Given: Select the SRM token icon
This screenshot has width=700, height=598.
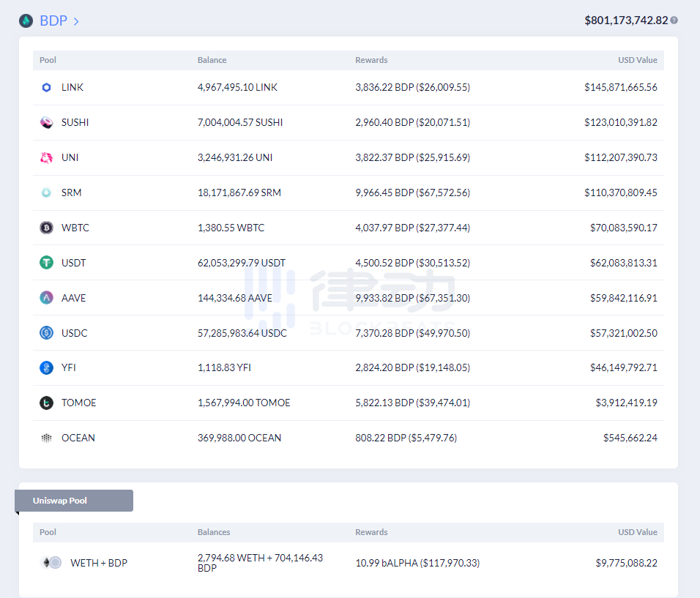Looking at the screenshot, I should (46, 193).
